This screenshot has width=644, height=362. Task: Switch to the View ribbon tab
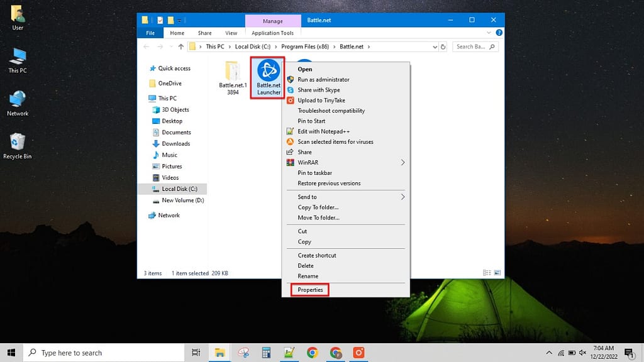click(231, 33)
